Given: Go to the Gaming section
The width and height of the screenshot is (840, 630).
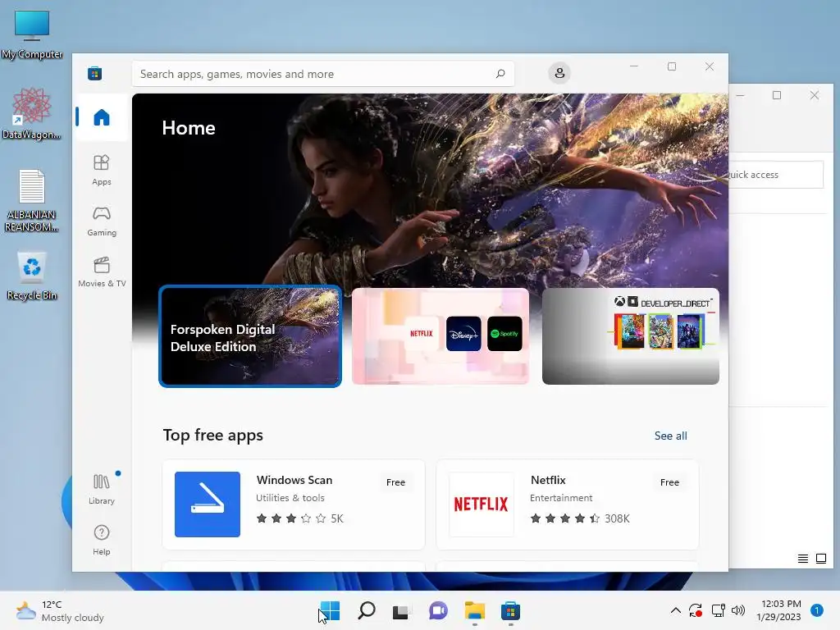Looking at the screenshot, I should (x=101, y=221).
